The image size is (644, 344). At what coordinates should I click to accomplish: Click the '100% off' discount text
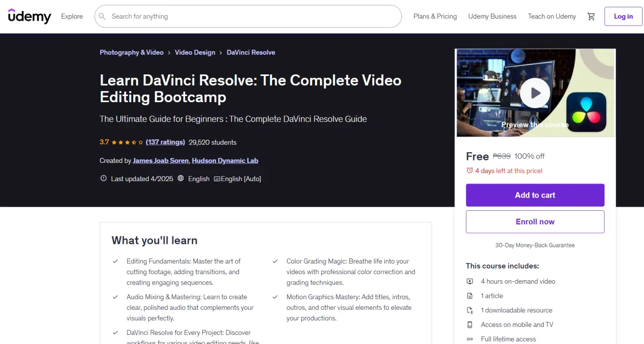click(529, 156)
